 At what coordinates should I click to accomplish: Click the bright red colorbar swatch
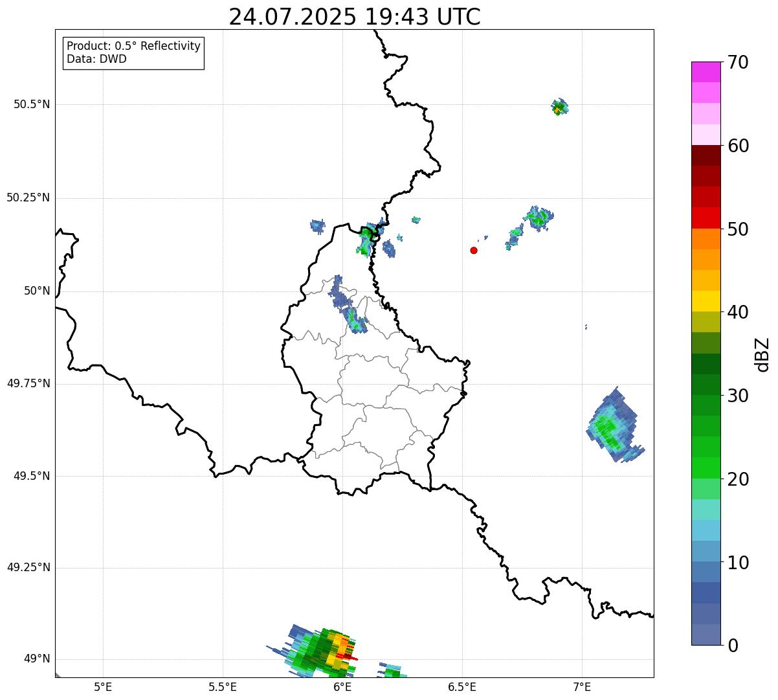point(706,218)
